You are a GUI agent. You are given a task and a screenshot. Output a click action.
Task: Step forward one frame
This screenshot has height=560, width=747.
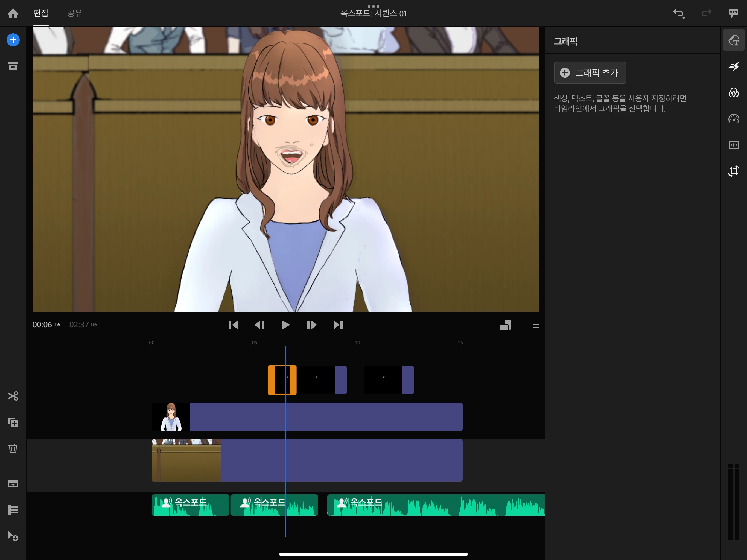(311, 325)
